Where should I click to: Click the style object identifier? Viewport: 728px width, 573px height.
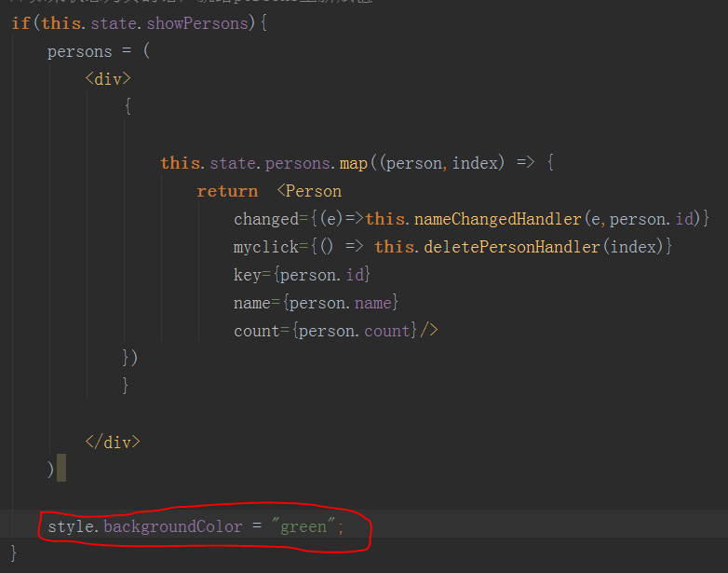click(71, 527)
